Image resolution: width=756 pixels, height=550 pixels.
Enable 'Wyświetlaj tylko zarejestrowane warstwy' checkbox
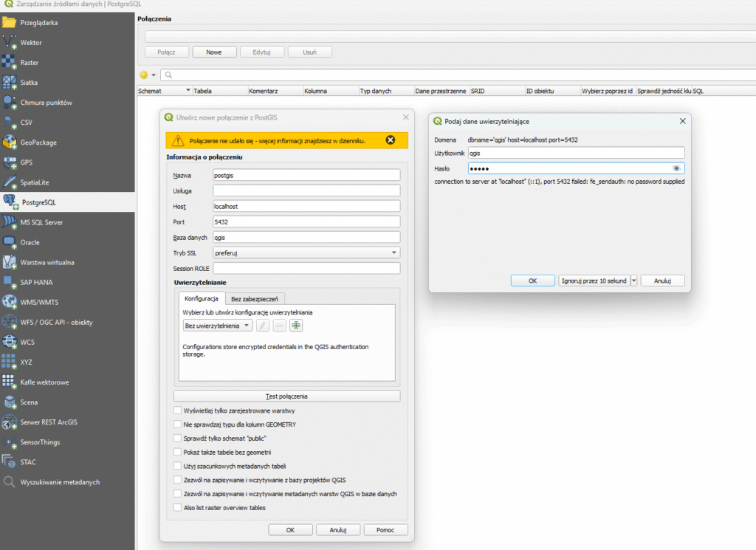(177, 410)
